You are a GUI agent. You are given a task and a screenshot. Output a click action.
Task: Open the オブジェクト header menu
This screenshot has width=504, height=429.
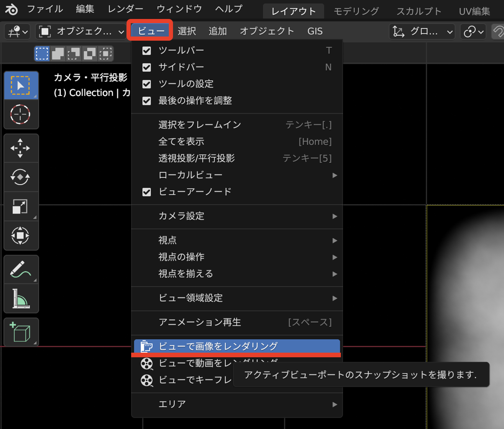pyautogui.click(x=267, y=31)
